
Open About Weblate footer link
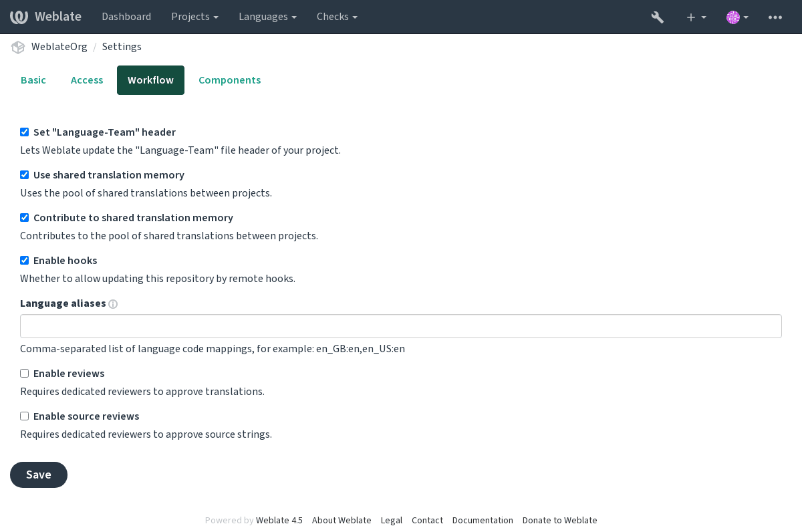click(342, 520)
